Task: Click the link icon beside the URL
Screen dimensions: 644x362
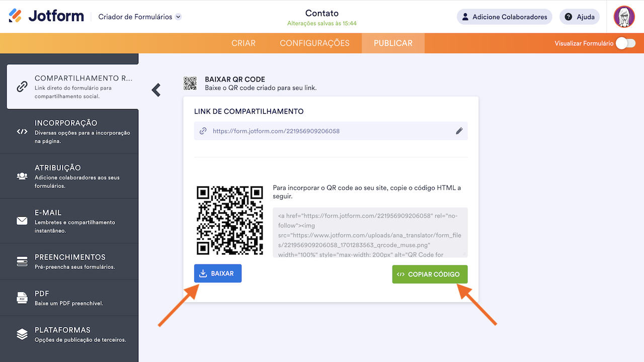Action: 203,131
